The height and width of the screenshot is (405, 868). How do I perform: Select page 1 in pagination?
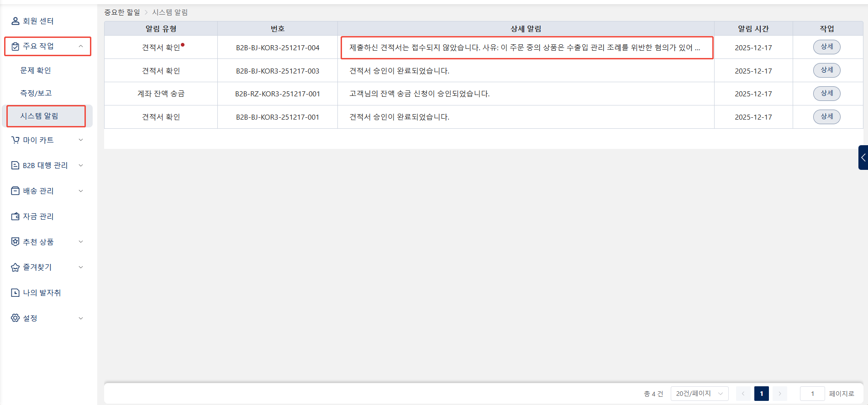point(762,394)
